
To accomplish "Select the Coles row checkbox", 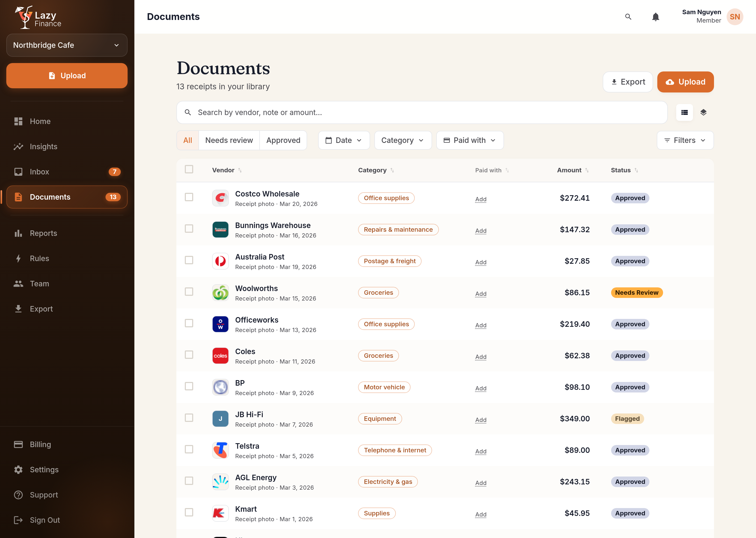I will 189,354.
